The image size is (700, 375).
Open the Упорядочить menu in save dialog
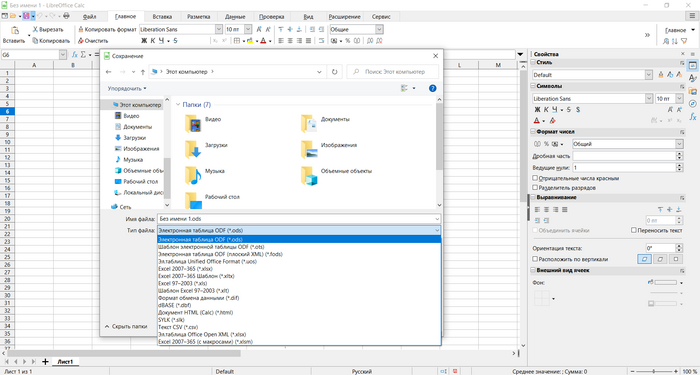pos(127,88)
